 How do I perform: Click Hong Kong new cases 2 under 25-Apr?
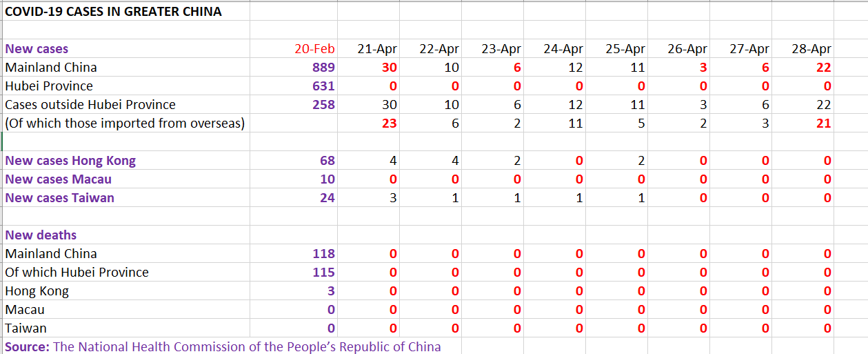pyautogui.click(x=641, y=161)
